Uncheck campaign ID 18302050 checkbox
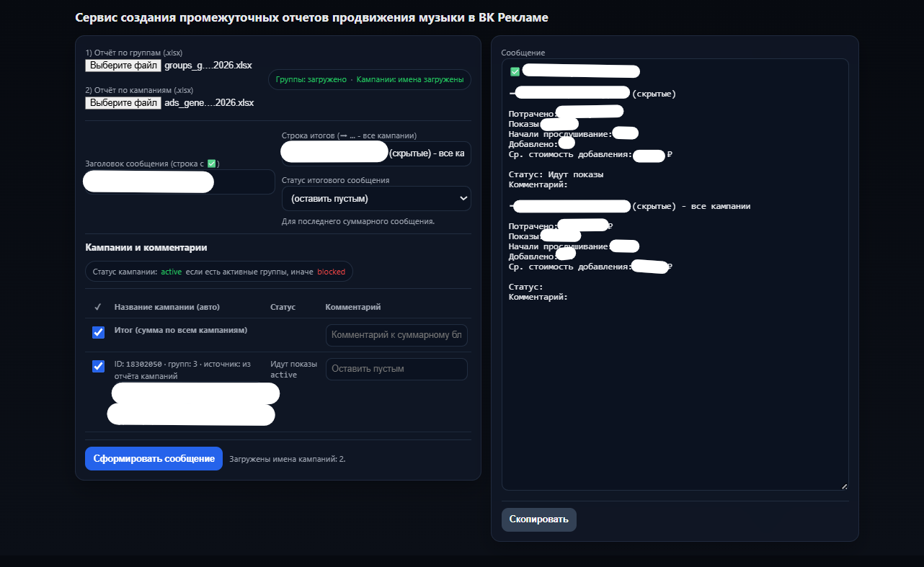The height and width of the screenshot is (567, 924). [x=99, y=366]
